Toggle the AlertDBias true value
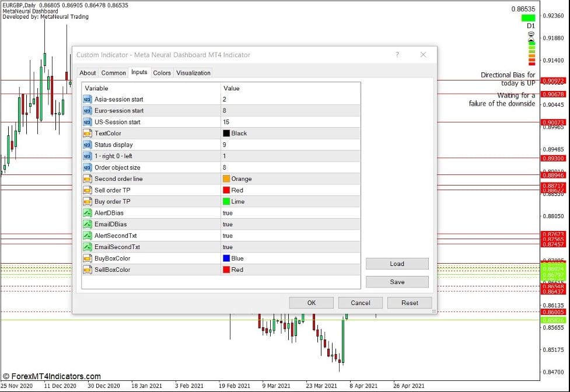570x392 pixels. (263, 212)
